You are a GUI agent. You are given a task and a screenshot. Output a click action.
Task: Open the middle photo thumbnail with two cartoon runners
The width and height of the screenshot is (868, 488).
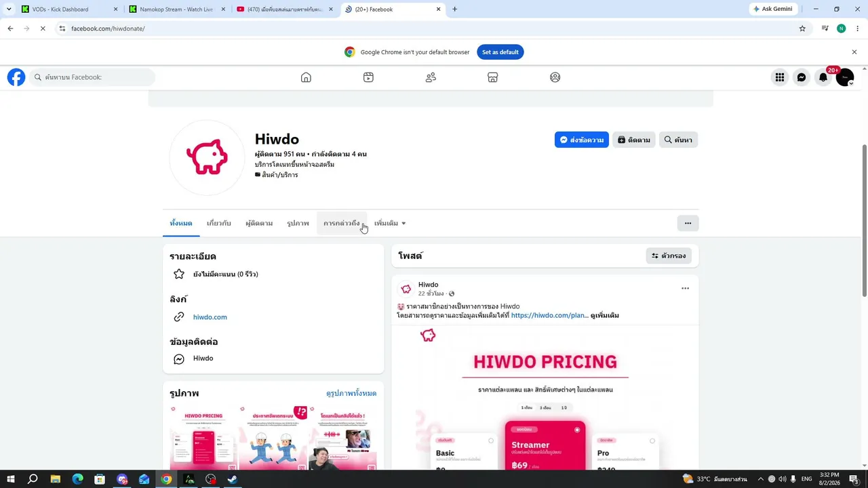[x=273, y=438]
